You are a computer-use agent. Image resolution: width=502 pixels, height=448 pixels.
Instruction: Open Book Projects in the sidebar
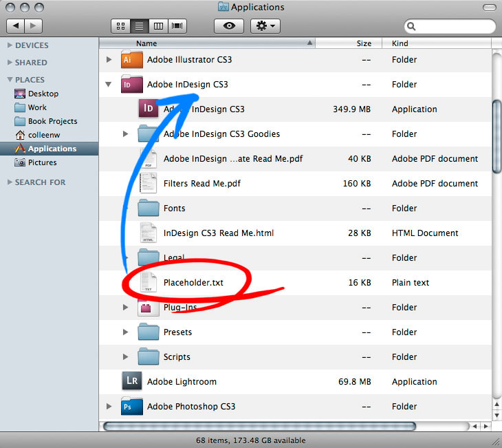click(x=52, y=121)
